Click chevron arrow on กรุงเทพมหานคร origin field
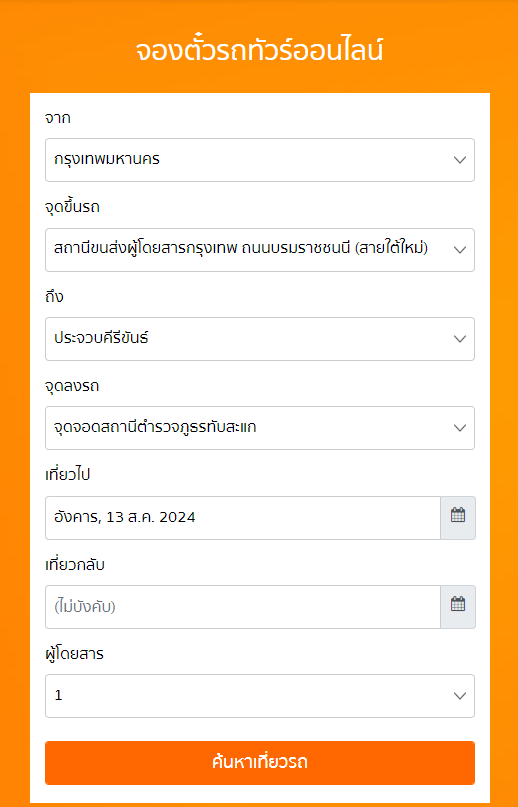This screenshot has width=518, height=807. click(460, 160)
